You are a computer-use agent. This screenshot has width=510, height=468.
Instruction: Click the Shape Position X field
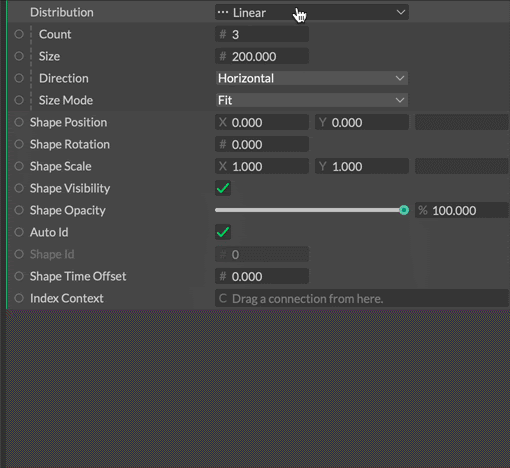(262, 122)
